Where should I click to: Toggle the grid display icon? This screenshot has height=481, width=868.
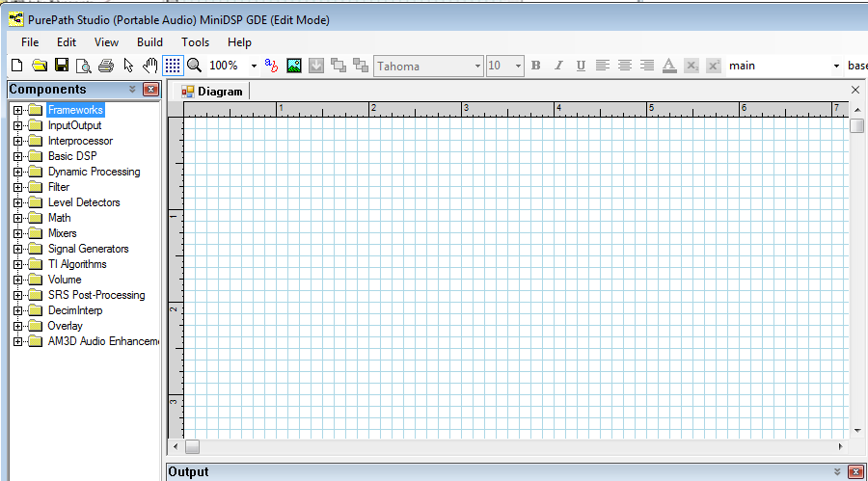(x=173, y=66)
